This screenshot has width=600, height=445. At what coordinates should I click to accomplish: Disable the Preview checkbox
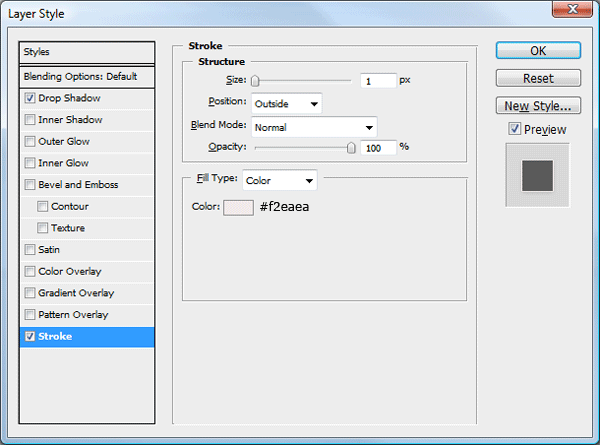pos(514,129)
